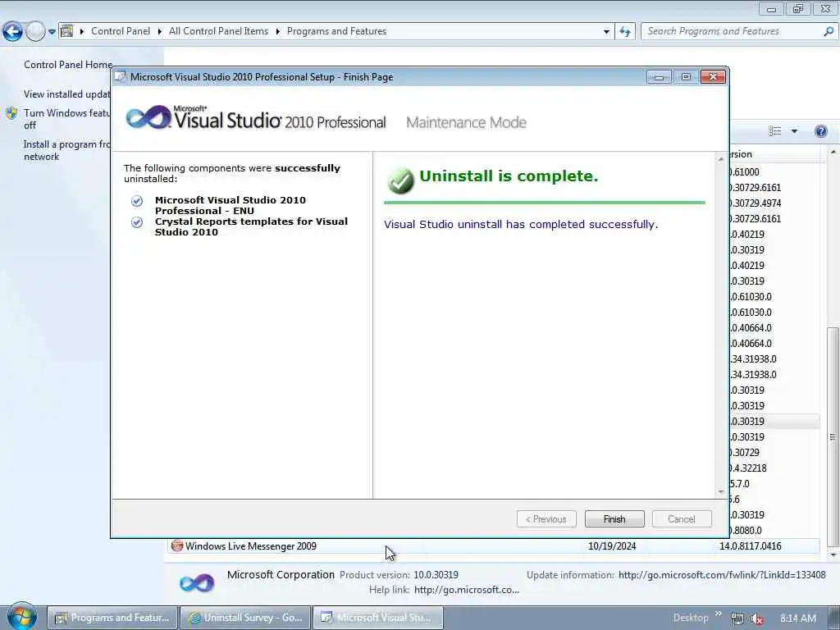
Task: Close the Visual Studio setup dialog
Action: [x=713, y=77]
